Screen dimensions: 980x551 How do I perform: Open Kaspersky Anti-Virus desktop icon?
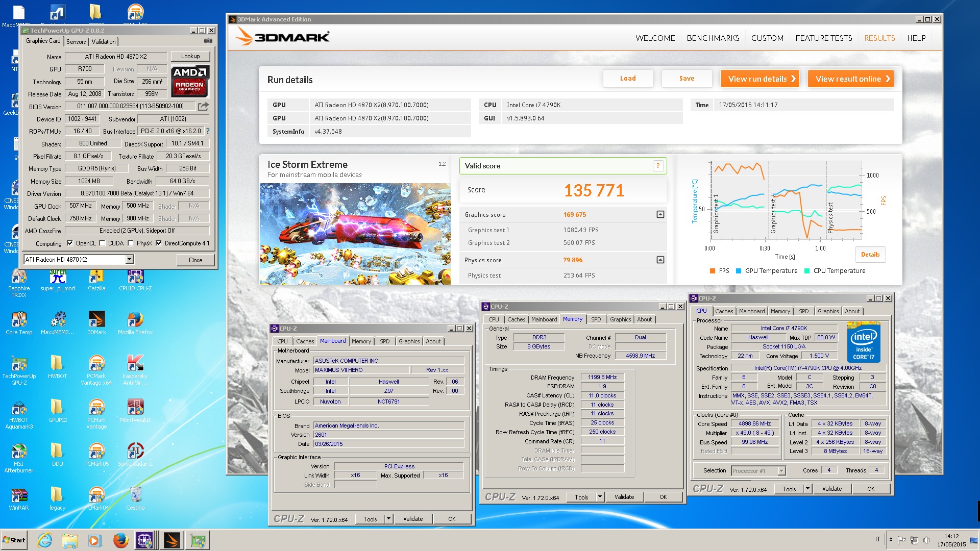[x=135, y=370]
